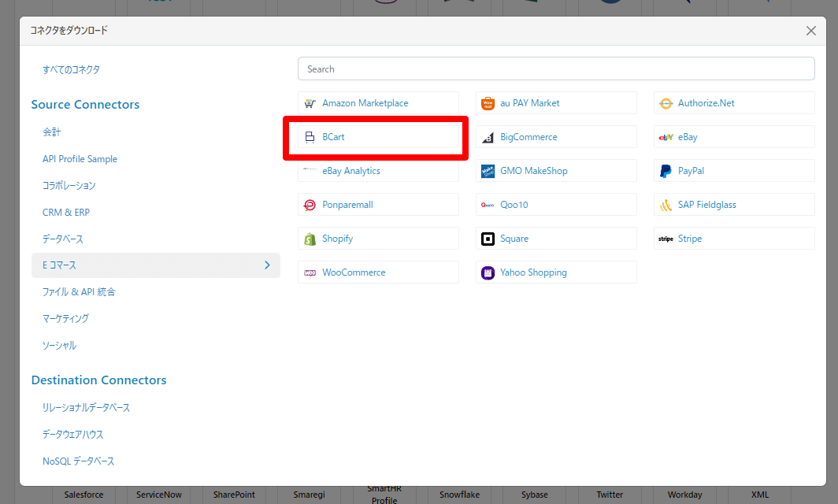838x504 pixels.
Task: Click the eBay logo icon
Action: pyautogui.click(x=666, y=137)
